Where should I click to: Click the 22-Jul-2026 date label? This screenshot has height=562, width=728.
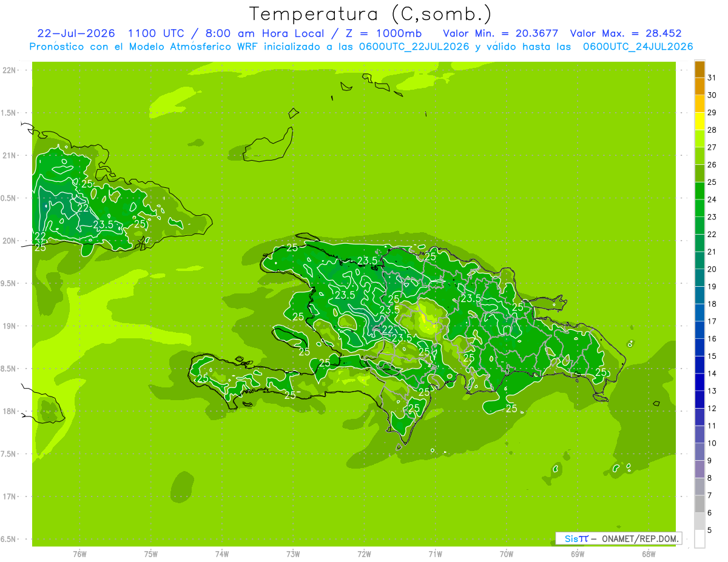[x=76, y=33]
